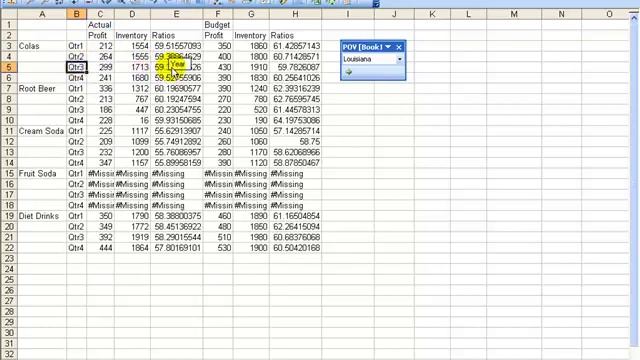Click the Inventory header under Budget
This screenshot has height=360, width=640.
click(251, 36)
